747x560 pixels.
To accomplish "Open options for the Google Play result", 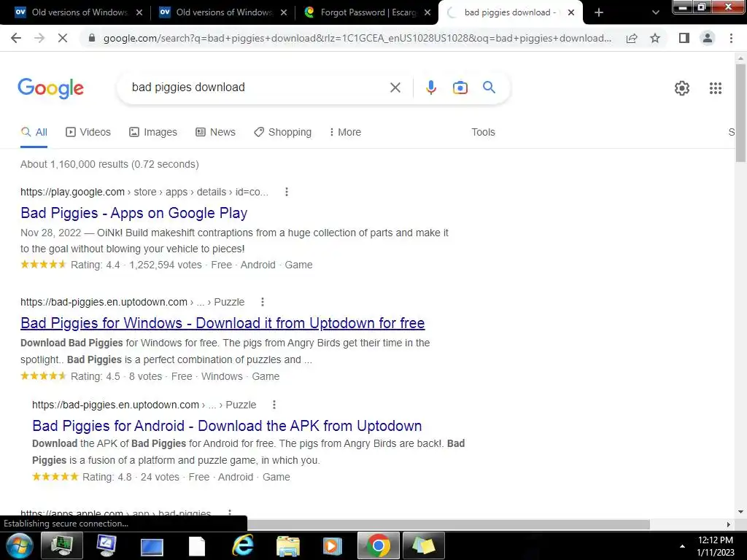I will pyautogui.click(x=286, y=192).
